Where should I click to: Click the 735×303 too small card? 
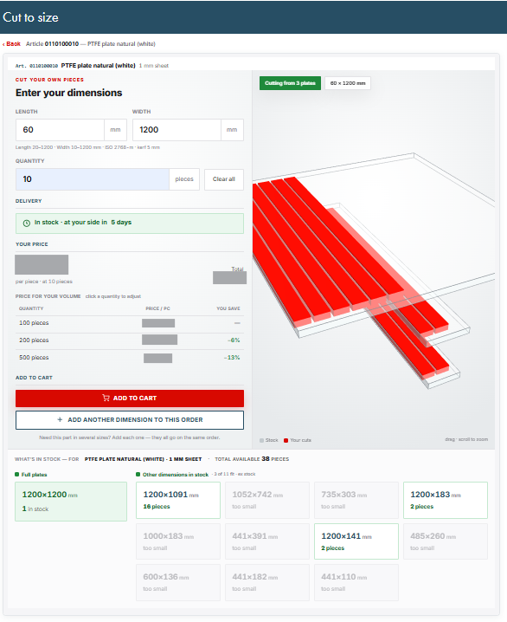click(x=356, y=500)
